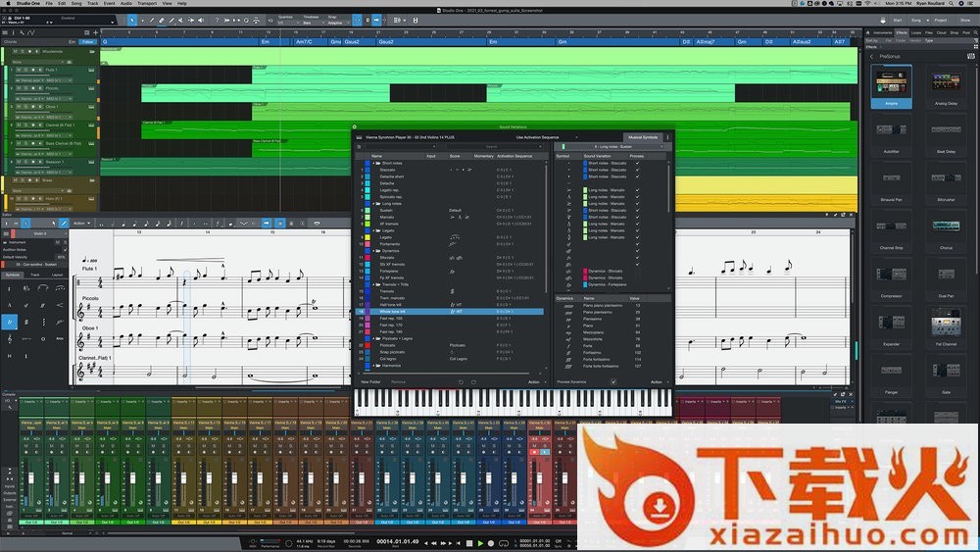The width and height of the screenshot is (980, 552).
Task: Open the Transport menu
Action: point(147,3)
